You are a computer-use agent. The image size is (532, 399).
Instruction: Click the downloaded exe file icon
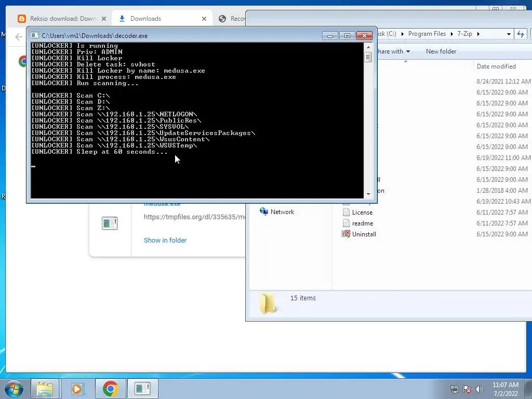click(110, 223)
